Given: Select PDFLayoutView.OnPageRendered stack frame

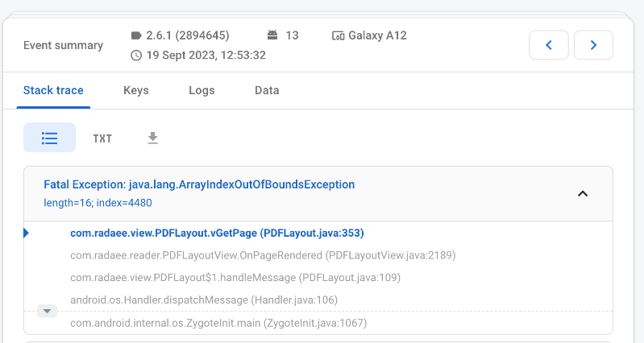Looking at the screenshot, I should [263, 255].
